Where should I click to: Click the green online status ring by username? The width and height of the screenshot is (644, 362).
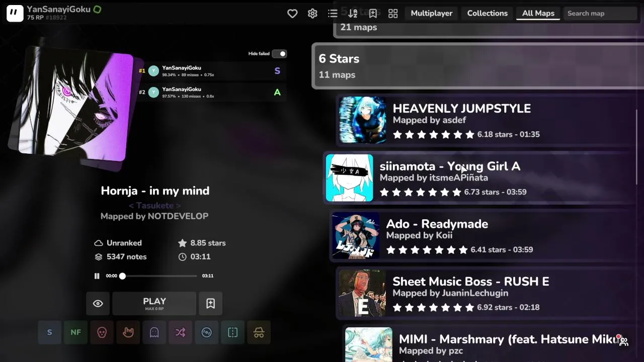click(97, 9)
